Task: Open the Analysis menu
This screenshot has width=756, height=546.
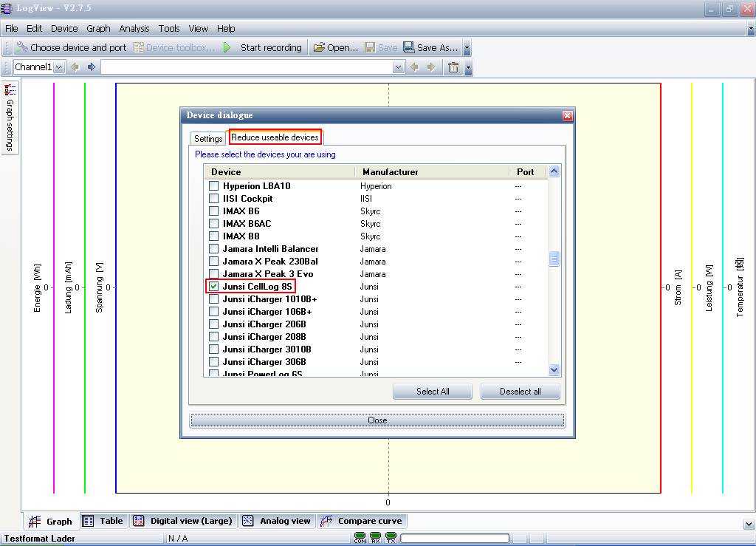Action: coord(134,29)
